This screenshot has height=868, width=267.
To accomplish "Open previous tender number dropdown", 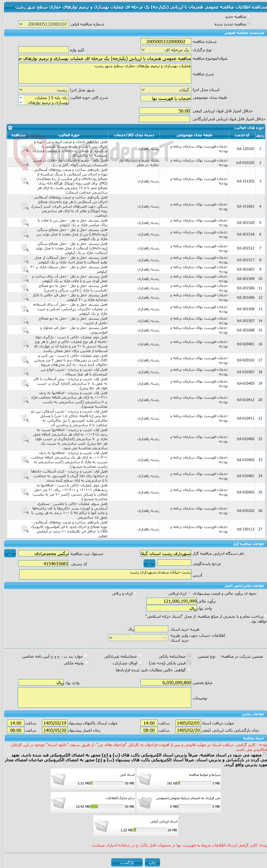I will click(x=43, y=24).
